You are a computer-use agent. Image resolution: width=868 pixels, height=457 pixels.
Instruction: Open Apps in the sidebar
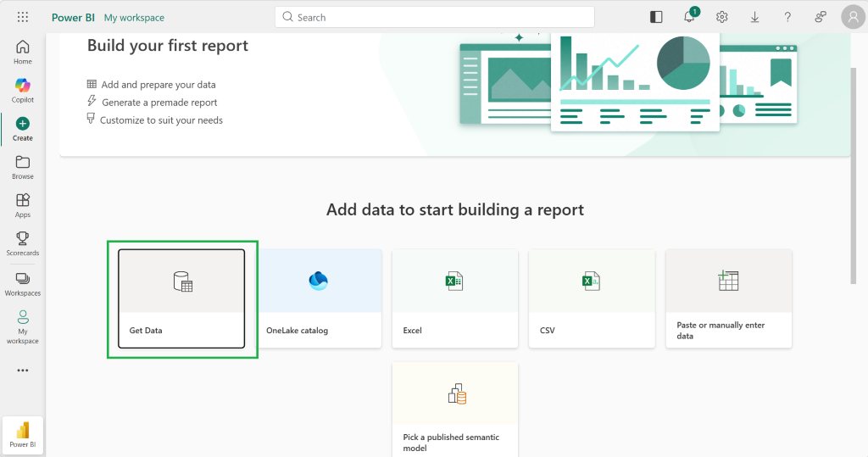(23, 205)
